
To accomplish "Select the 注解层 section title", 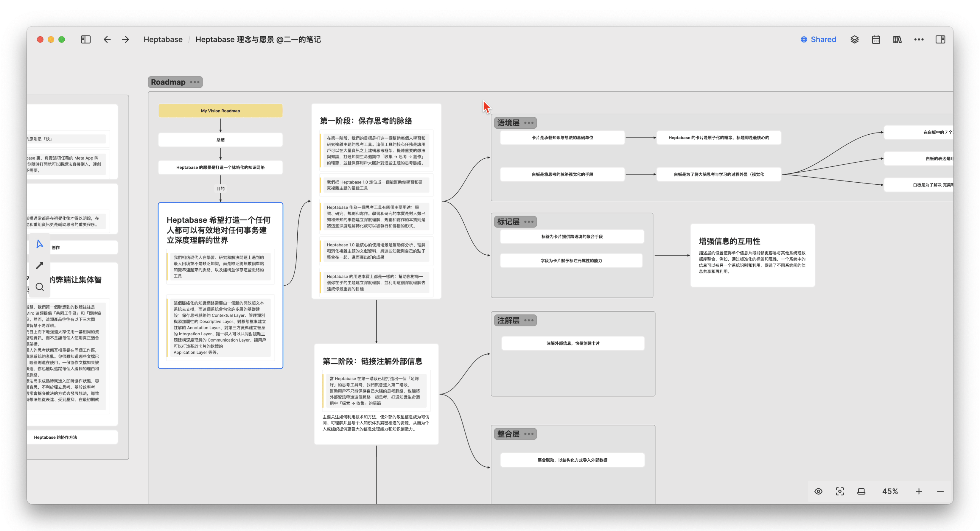I will [x=508, y=320].
